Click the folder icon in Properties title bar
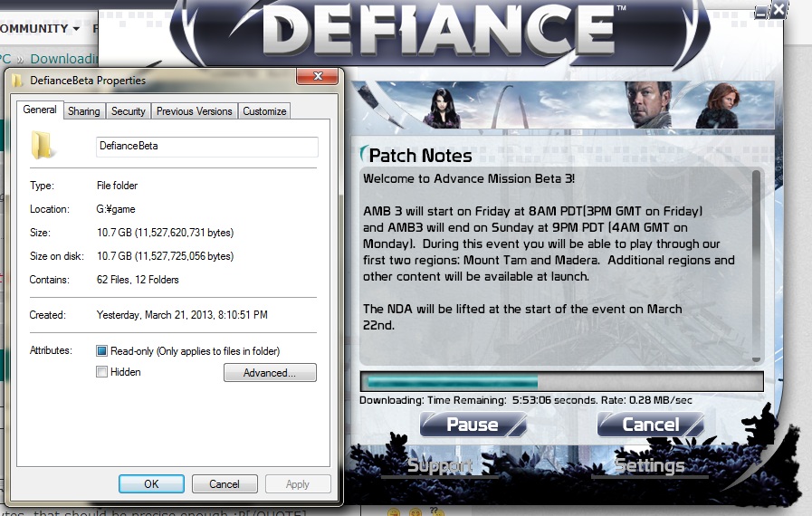The height and width of the screenshot is (516, 812). 17,81
